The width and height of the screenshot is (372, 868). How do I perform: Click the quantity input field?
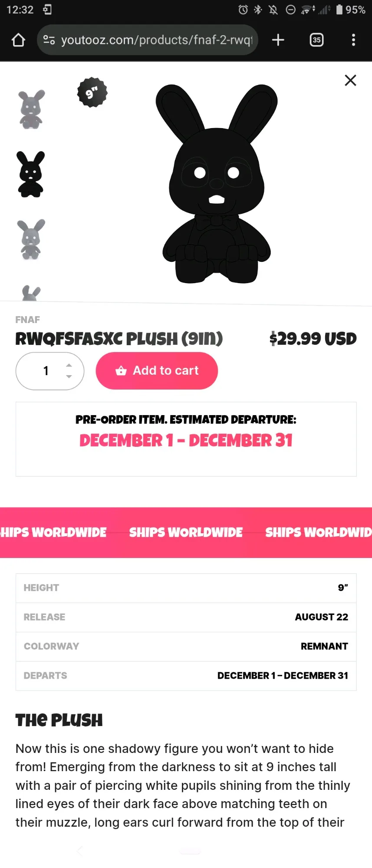point(46,371)
